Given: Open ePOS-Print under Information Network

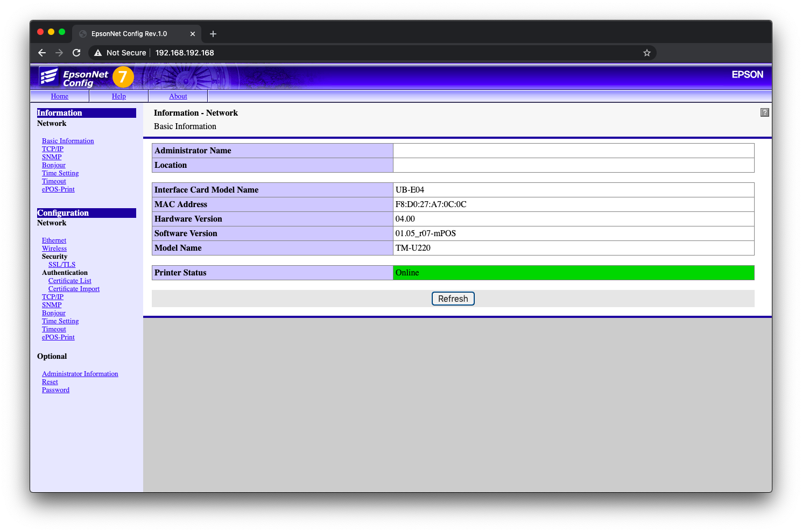Looking at the screenshot, I should tap(58, 189).
